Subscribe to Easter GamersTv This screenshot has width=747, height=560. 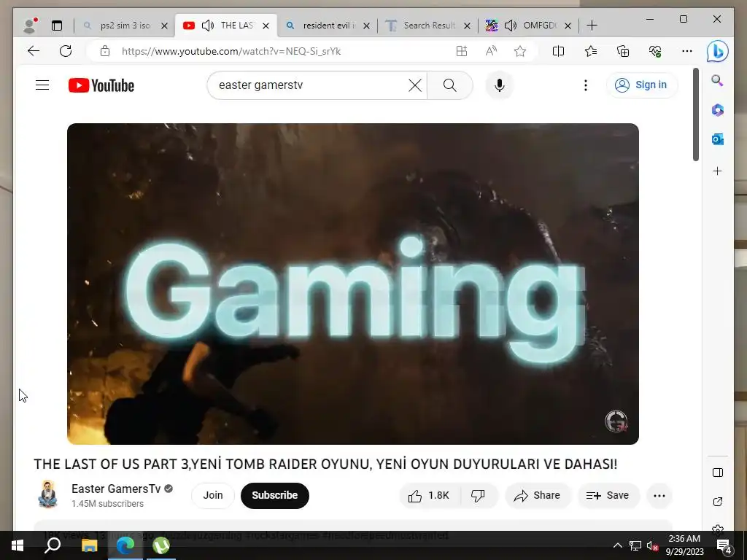point(275,495)
